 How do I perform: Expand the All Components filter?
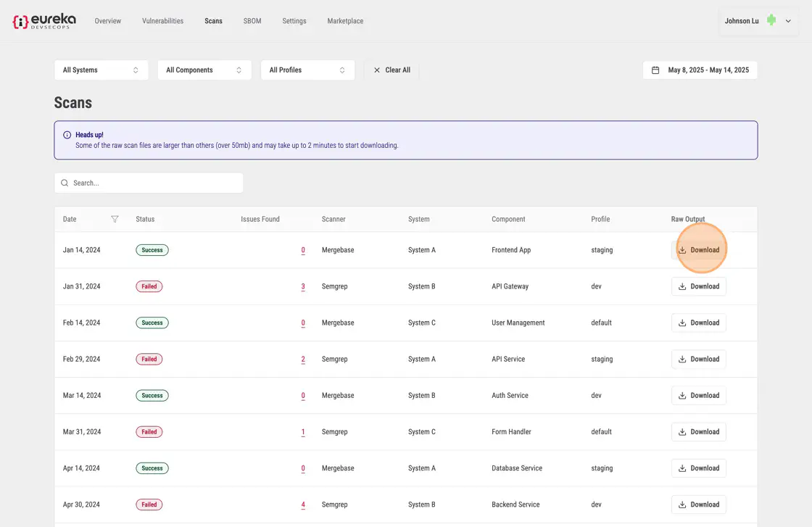click(x=204, y=70)
